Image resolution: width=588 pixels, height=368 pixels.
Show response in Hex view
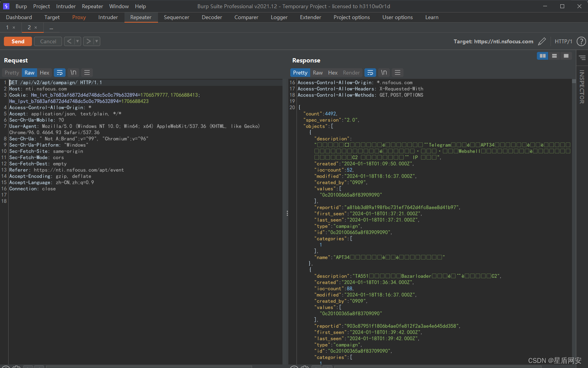click(333, 73)
